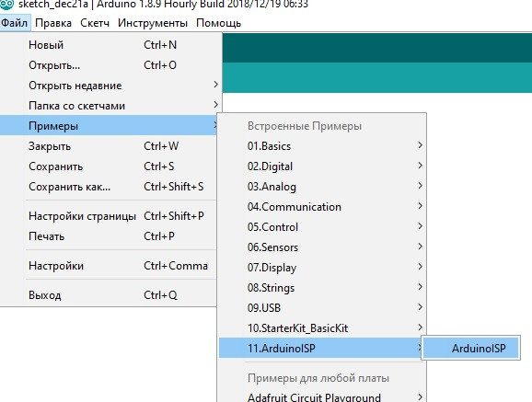Expand the 10.StarterKit_BasicKit examples
Viewport: 532px width, 402px height.
pyautogui.click(x=322, y=328)
